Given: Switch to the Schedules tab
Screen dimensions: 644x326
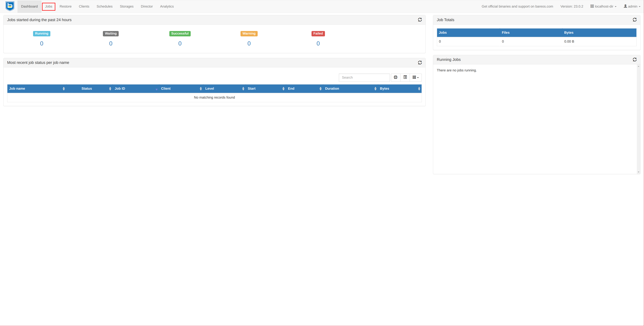Looking at the screenshot, I should point(105,7).
